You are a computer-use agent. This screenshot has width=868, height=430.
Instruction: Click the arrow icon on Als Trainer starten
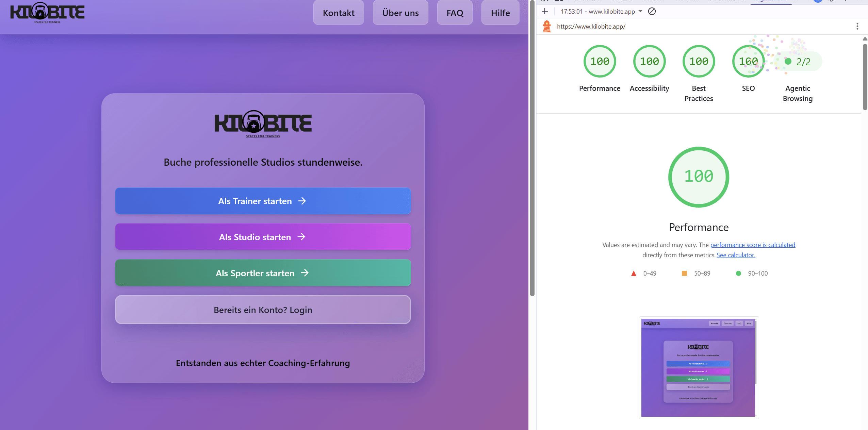click(302, 201)
